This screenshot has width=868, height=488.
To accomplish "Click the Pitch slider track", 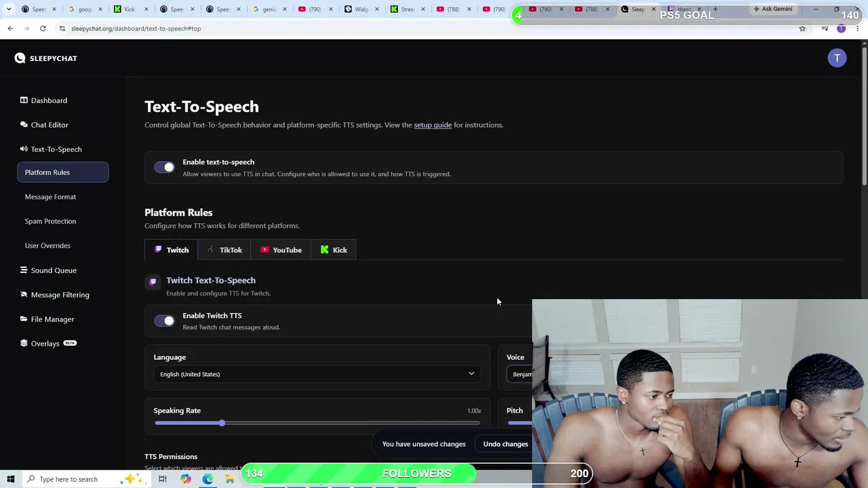I will pyautogui.click(x=520, y=423).
